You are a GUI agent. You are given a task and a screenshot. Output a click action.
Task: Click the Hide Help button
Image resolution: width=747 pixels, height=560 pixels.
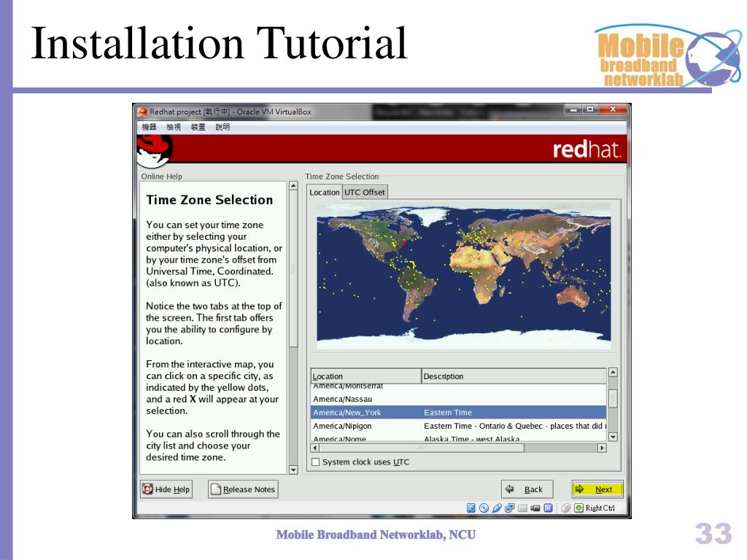tap(166, 489)
